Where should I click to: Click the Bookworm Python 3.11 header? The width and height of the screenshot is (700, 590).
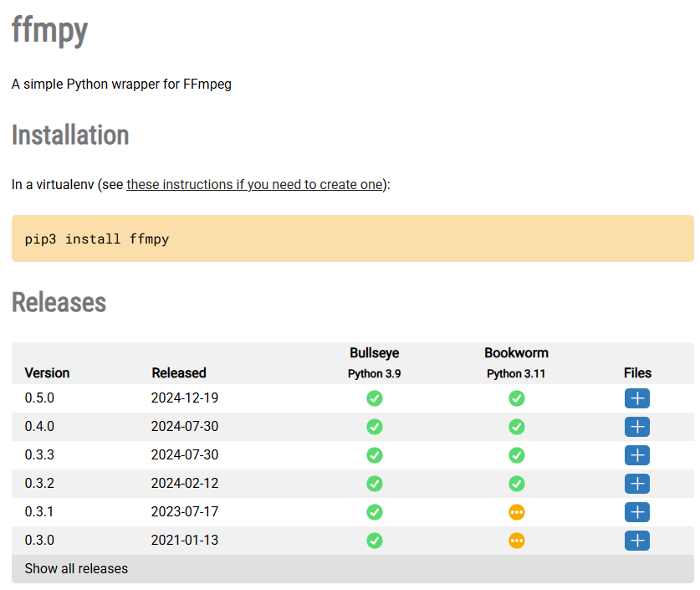516,362
